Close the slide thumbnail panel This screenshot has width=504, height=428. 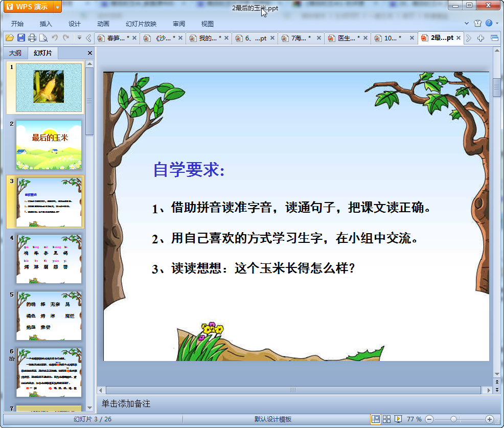(90, 53)
